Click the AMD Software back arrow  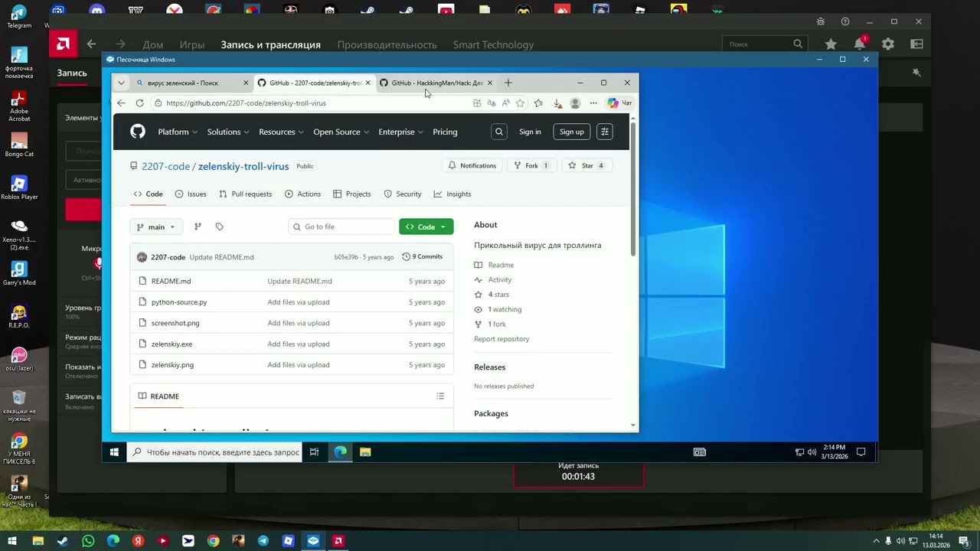point(91,44)
